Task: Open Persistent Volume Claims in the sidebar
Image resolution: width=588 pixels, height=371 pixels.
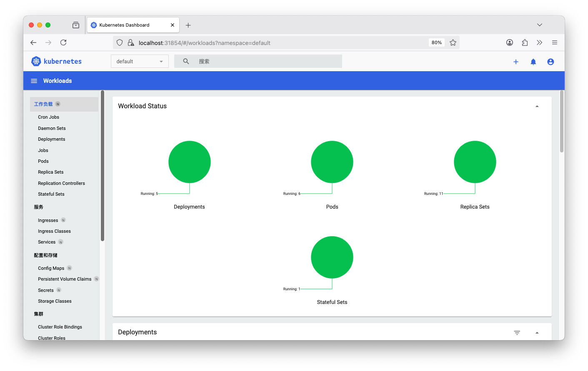Action: [65, 279]
